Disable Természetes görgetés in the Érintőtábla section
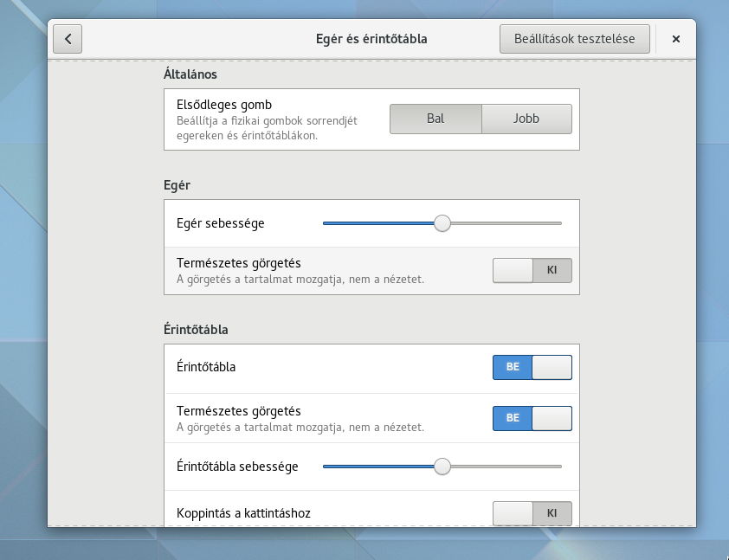 pos(532,418)
